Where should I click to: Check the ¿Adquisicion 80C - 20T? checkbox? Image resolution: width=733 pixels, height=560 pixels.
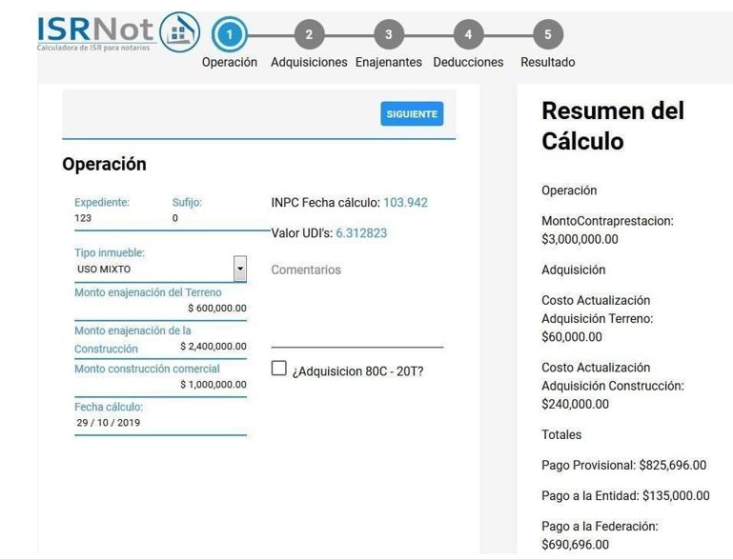click(279, 368)
